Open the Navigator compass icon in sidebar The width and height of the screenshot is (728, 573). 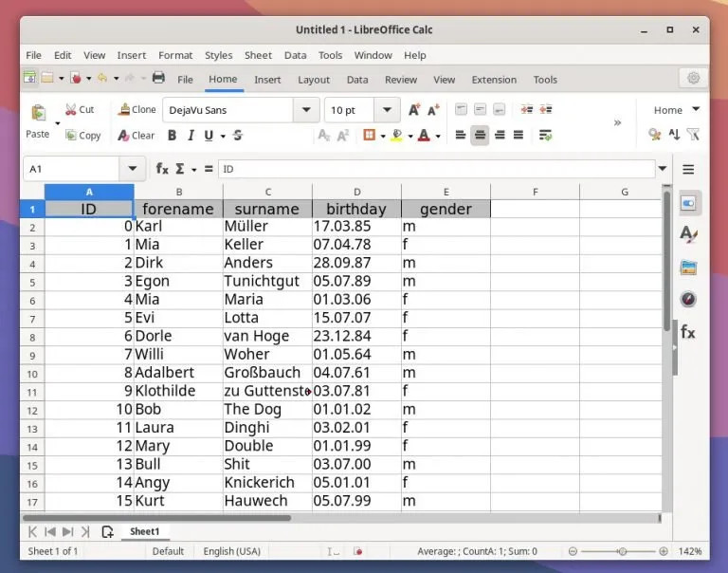pos(688,299)
